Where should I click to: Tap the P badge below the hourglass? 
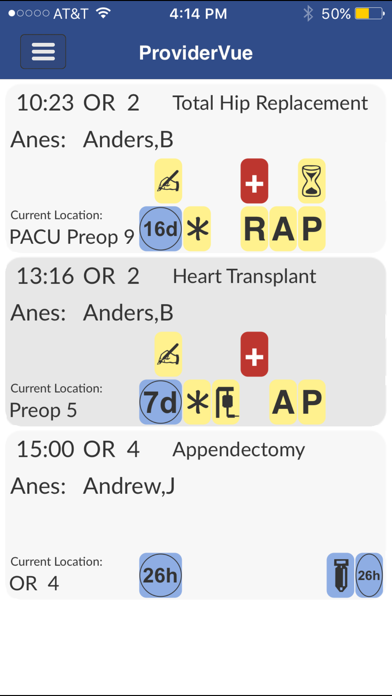pos(312,229)
